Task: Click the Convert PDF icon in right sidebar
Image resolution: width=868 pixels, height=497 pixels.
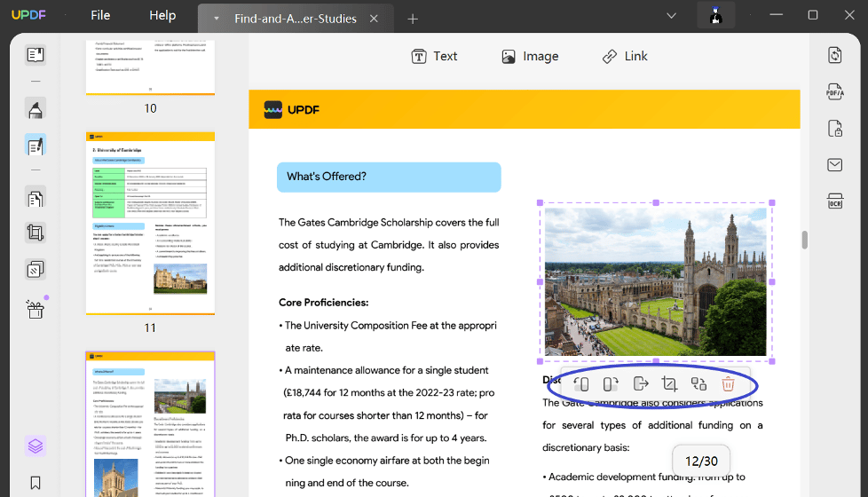Action: (x=835, y=55)
